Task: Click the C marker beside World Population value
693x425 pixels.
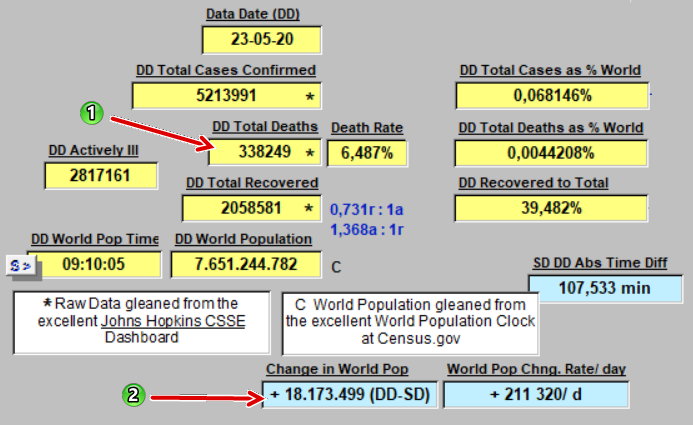Action: coord(336,267)
